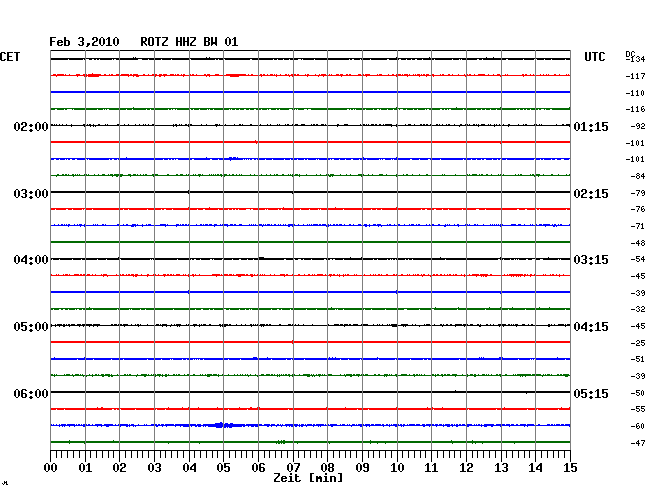The width and height of the screenshot is (650, 494).
Task: Select the 03:00 CET time label
Action: [x=31, y=194]
